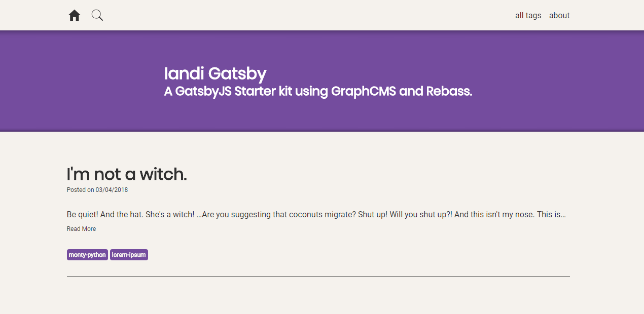Click the horizontal divider line below the tags
Screen dimensions: 644x314
click(318, 277)
